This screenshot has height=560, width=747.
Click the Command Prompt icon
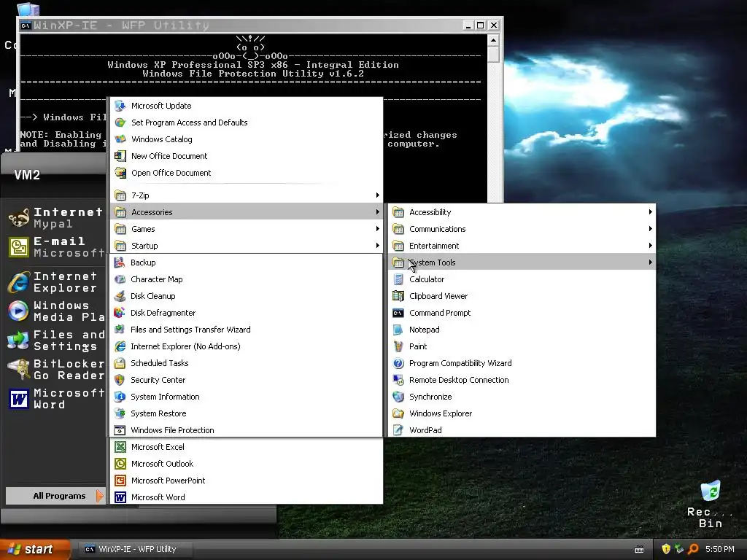tap(398, 313)
